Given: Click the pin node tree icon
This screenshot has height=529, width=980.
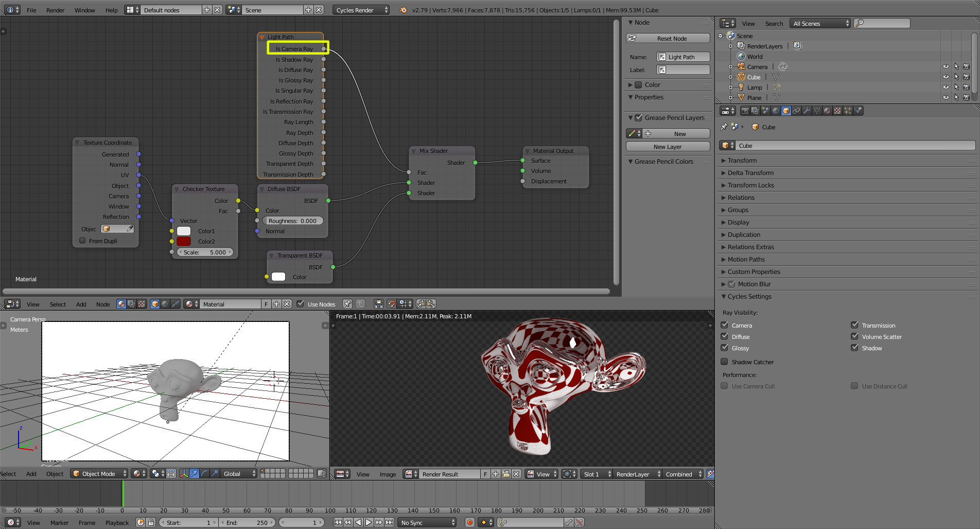Looking at the screenshot, I should pyautogui.click(x=347, y=304).
